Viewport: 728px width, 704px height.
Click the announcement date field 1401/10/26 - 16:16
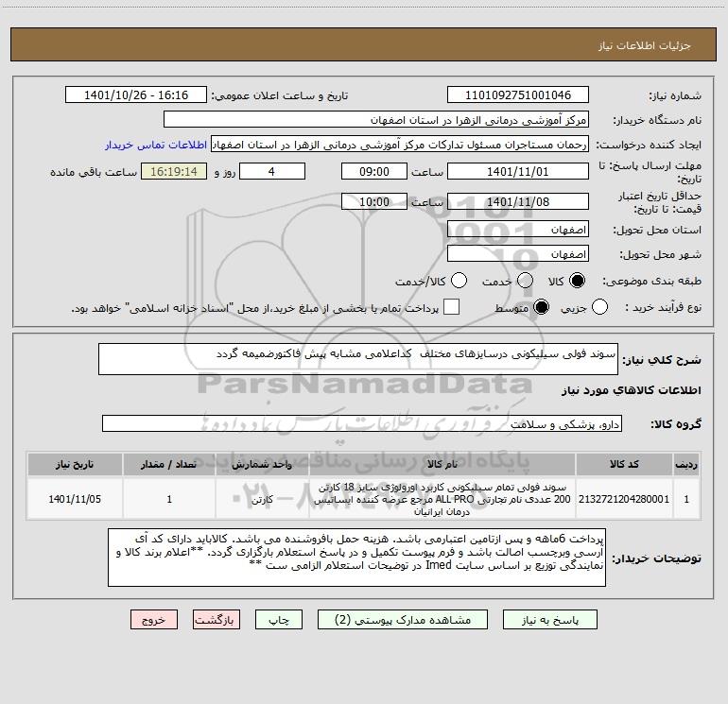[136, 94]
